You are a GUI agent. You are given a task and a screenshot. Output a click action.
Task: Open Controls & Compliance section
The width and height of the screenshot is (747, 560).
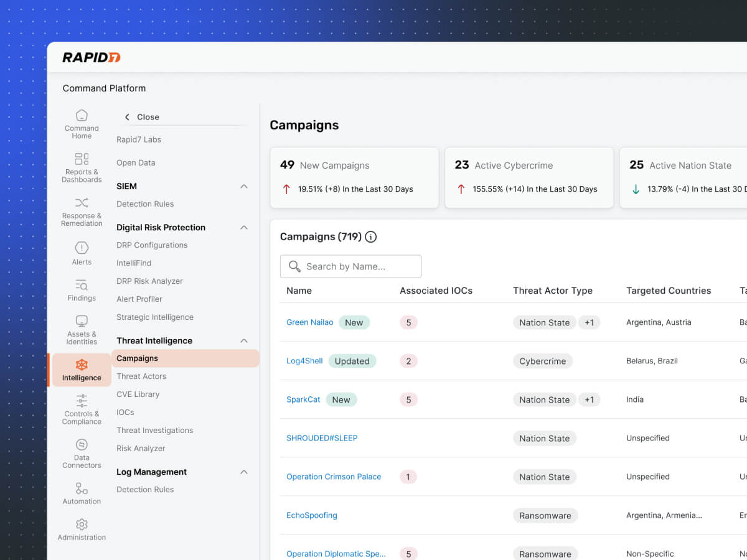[x=82, y=409]
